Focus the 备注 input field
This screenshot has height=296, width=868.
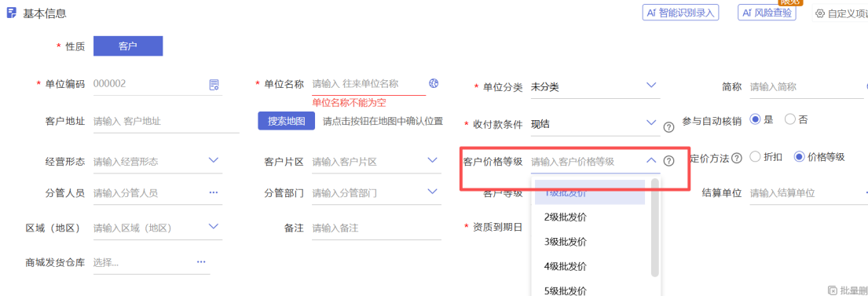[376, 228]
